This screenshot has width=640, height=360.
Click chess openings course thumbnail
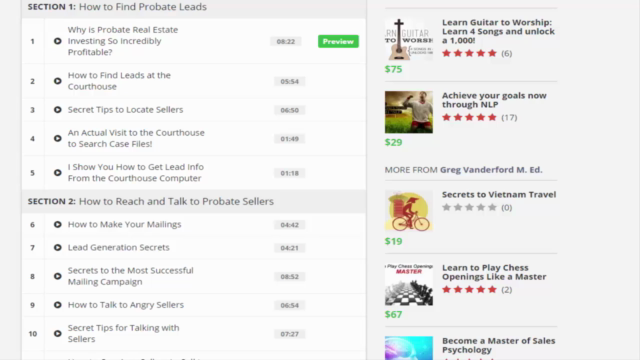click(x=409, y=284)
